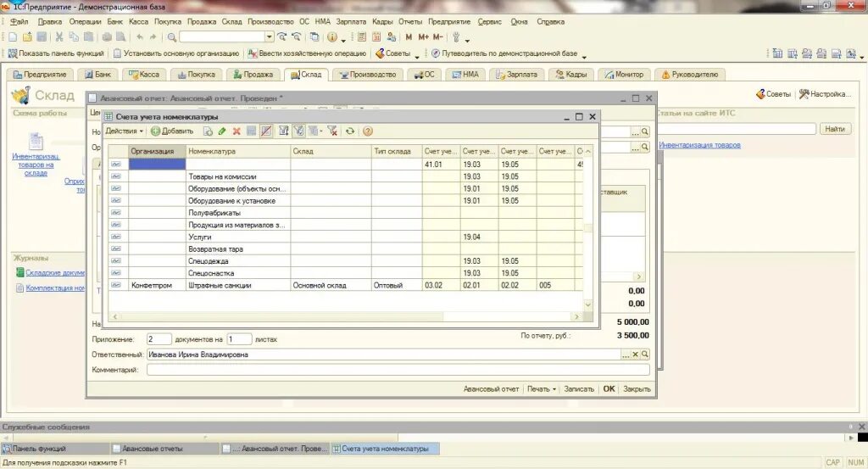Click the Open file folder icon

click(27, 37)
